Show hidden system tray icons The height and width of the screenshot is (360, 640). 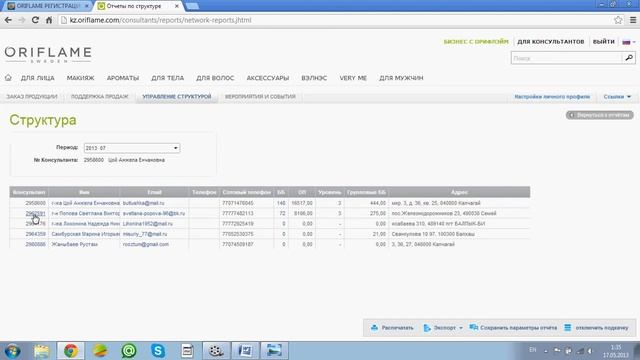pyautogui.click(x=546, y=351)
